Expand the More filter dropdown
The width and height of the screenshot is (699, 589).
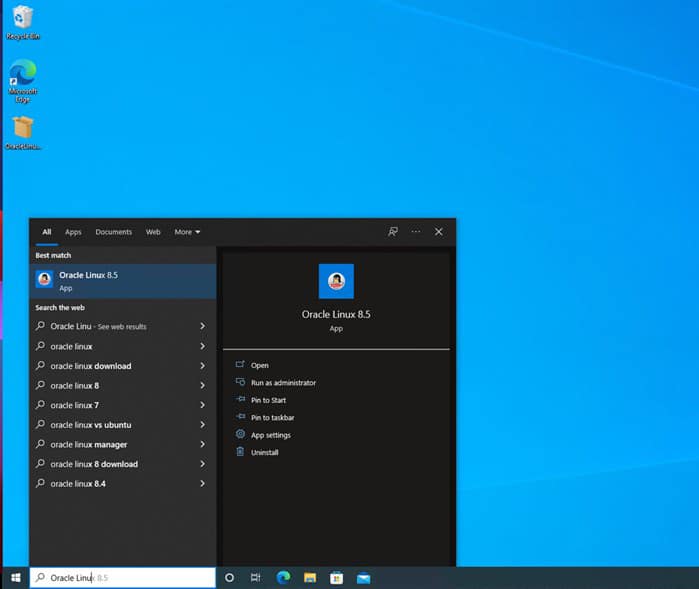pyautogui.click(x=187, y=232)
